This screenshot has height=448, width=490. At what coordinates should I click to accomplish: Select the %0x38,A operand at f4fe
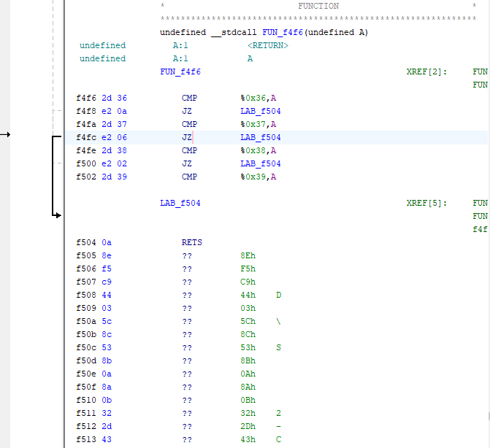(258, 150)
